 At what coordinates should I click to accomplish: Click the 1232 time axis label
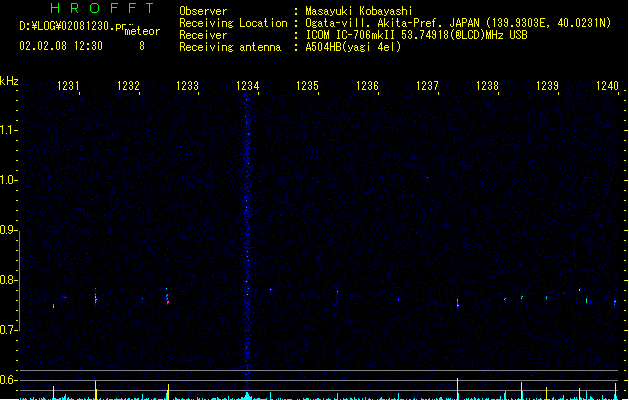[x=128, y=86]
